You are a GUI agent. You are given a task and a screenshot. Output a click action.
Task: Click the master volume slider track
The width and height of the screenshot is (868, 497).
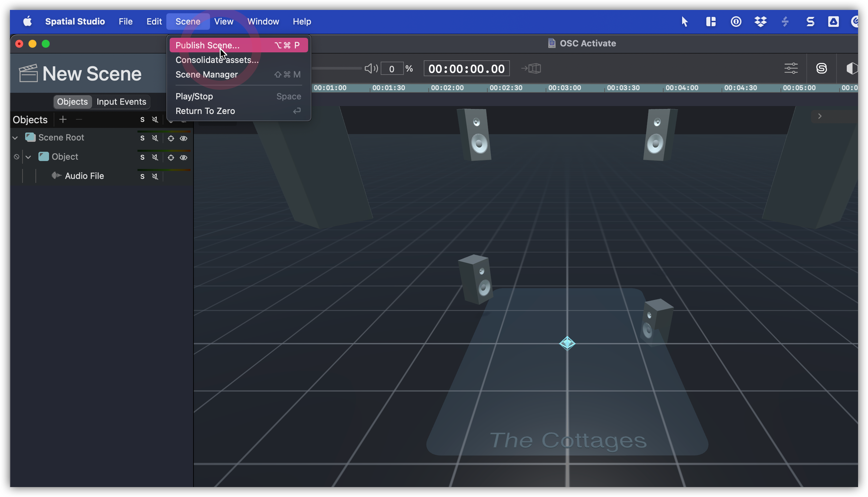pos(336,69)
